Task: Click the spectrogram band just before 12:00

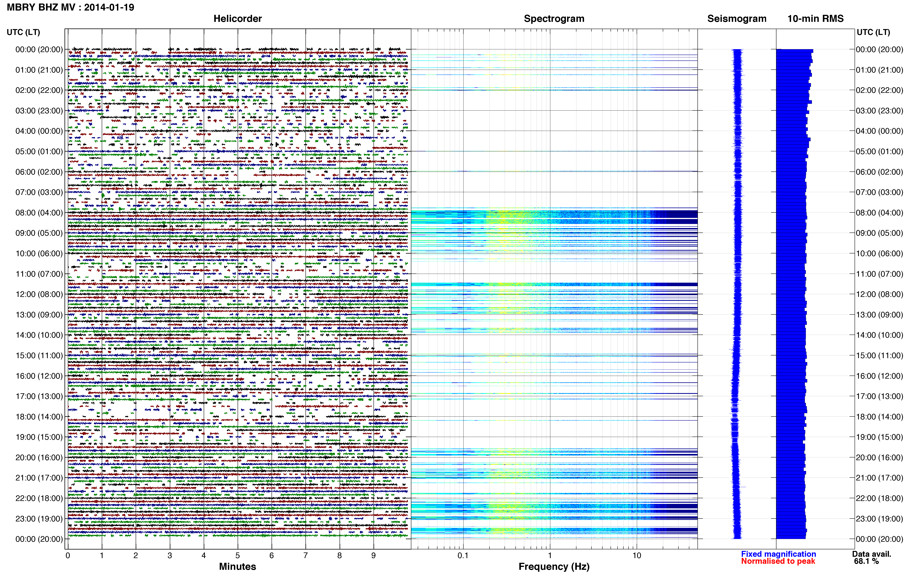Action: click(x=554, y=284)
